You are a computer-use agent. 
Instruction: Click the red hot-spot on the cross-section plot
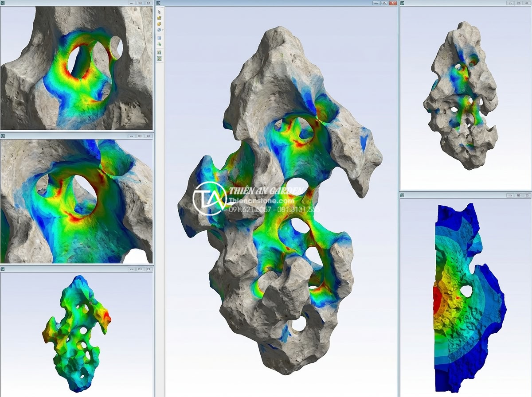coord(437,299)
